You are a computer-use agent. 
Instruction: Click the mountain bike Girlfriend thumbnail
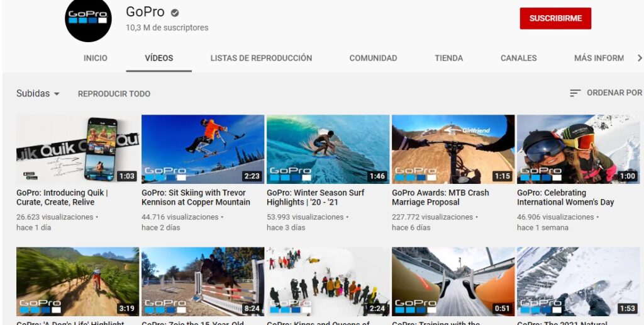pyautogui.click(x=453, y=149)
